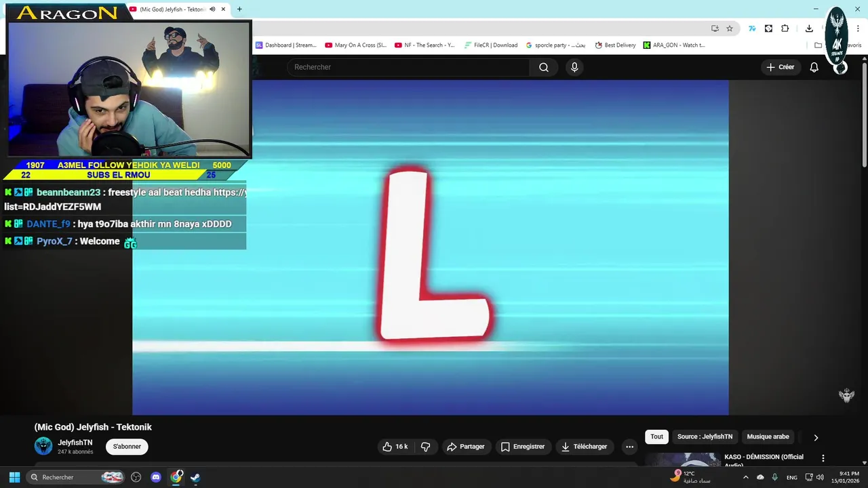The image size is (868, 488).
Task: Bookmark this page with star icon
Action: (x=730, y=28)
